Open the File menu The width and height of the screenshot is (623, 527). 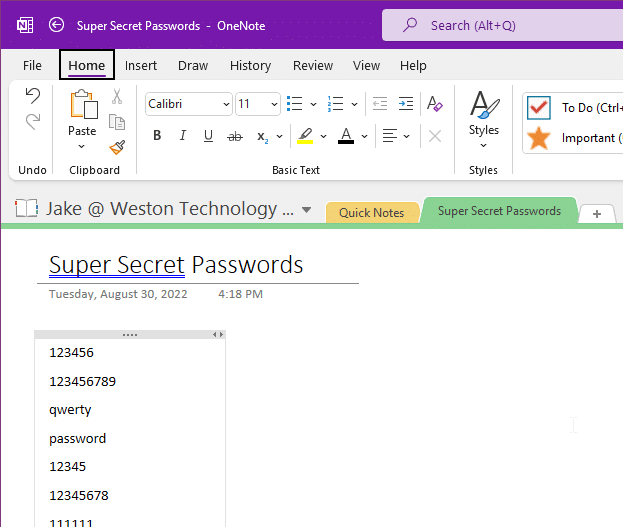(x=32, y=65)
